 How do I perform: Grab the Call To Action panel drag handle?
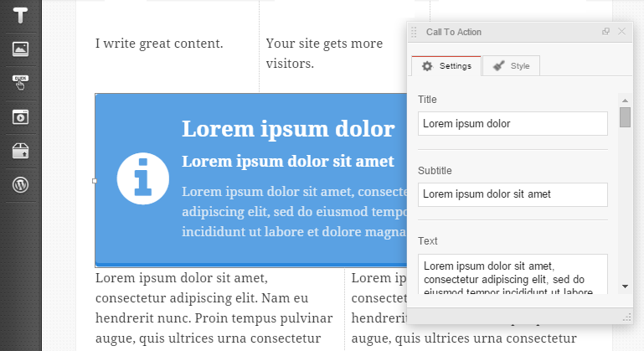pos(414,32)
